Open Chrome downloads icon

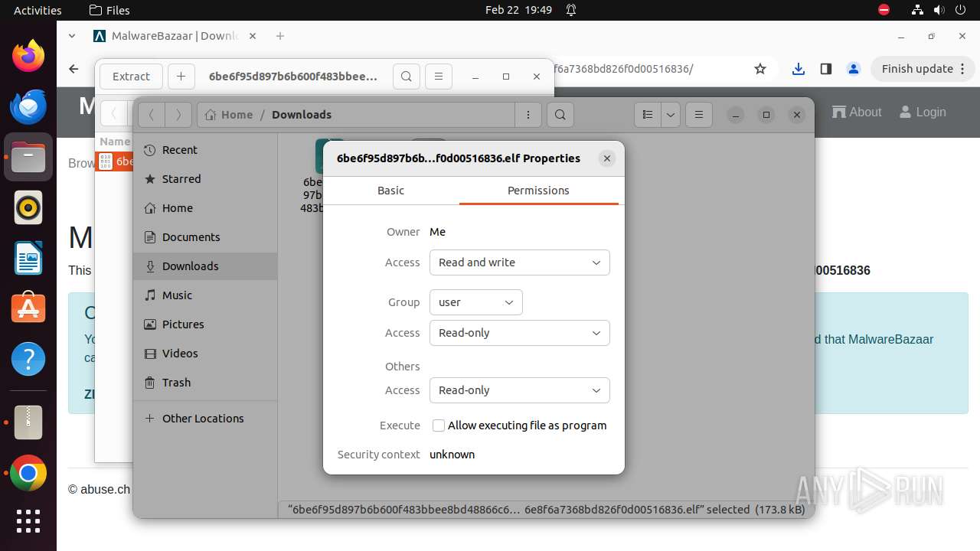[x=799, y=69]
